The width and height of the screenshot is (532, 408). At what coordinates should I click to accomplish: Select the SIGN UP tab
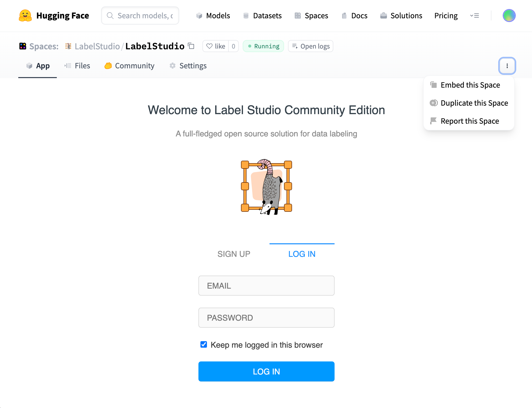234,254
